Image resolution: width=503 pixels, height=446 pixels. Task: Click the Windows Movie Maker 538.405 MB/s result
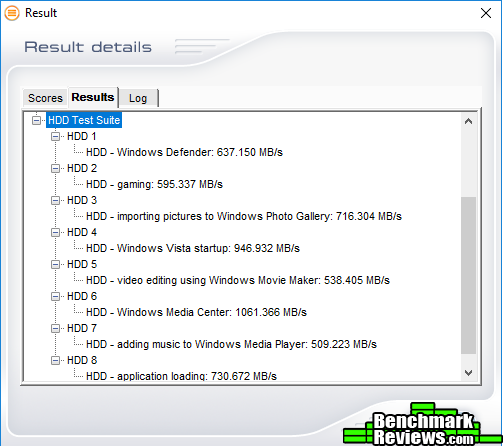tap(238, 280)
